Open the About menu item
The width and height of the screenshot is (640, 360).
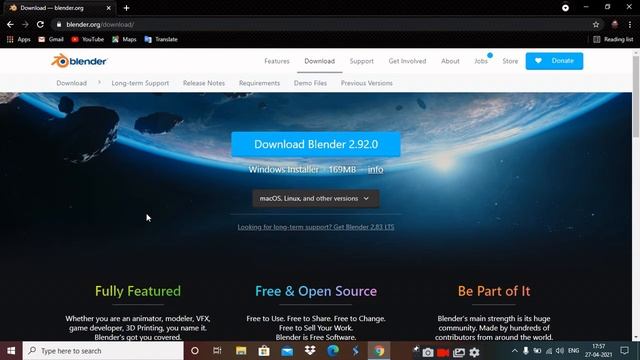point(450,61)
